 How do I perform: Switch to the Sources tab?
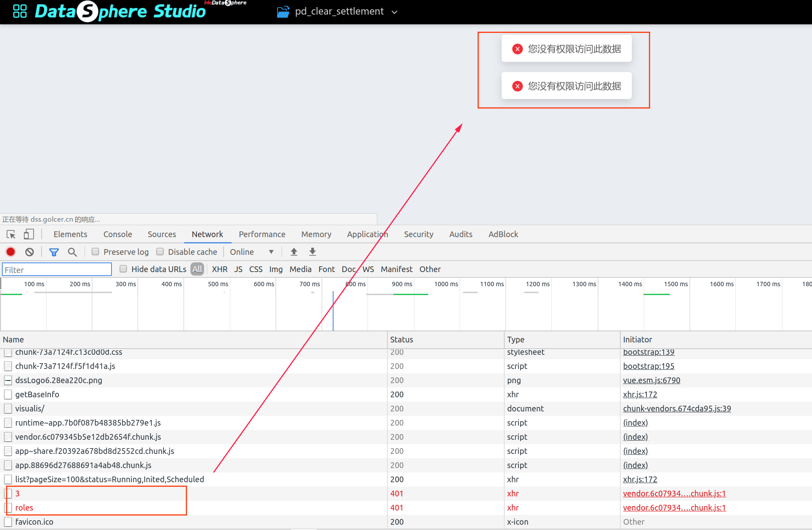[x=162, y=234]
